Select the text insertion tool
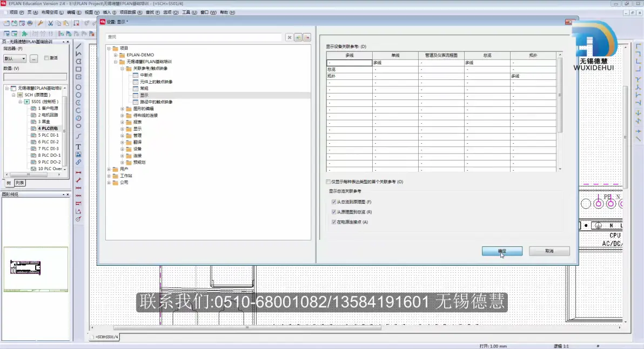The width and height of the screenshot is (644, 349). (78, 146)
